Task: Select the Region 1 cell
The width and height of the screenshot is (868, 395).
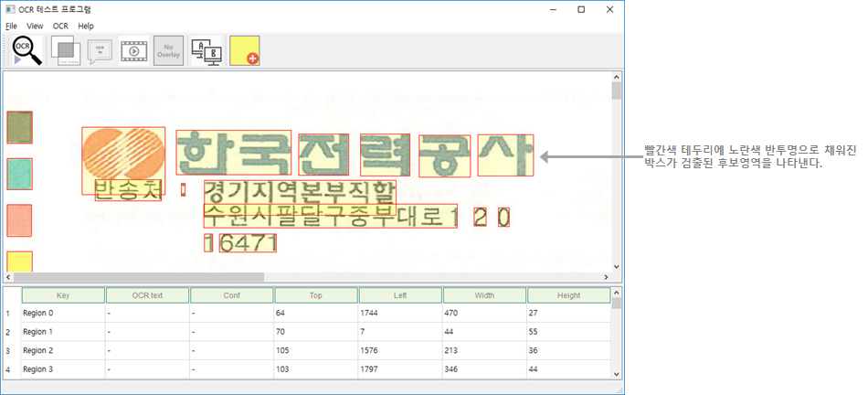Action: 63,332
